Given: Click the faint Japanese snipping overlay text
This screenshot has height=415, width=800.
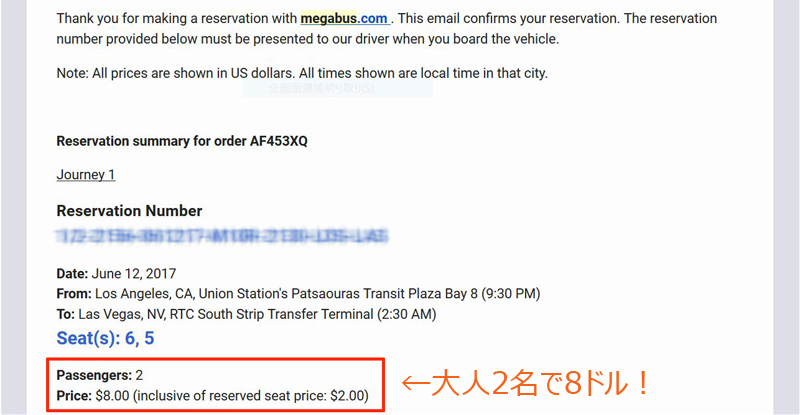Looking at the screenshot, I should (x=321, y=88).
